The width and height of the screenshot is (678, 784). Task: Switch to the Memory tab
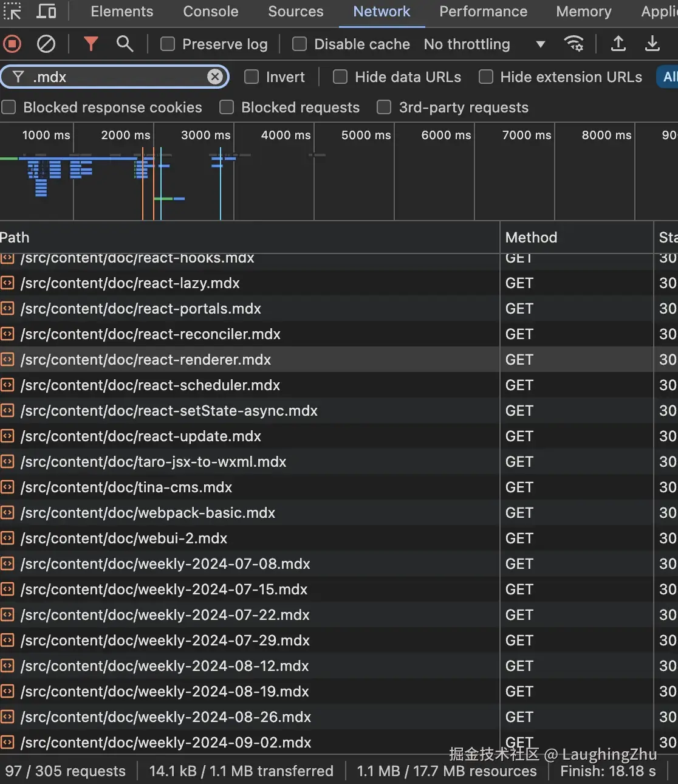tap(584, 12)
